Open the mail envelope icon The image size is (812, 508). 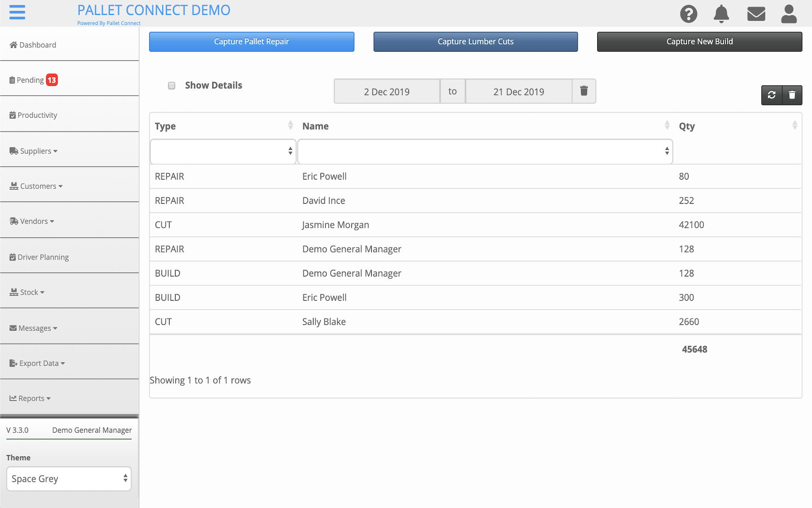tap(756, 14)
